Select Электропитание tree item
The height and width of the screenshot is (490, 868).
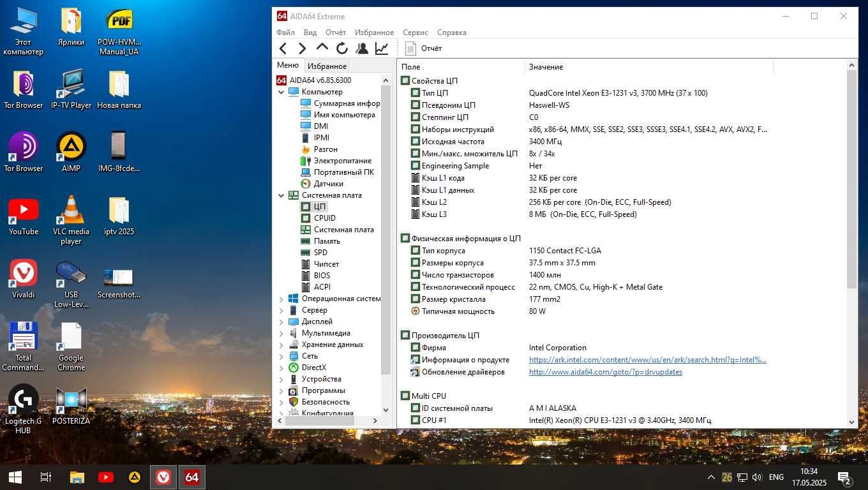pyautogui.click(x=336, y=161)
